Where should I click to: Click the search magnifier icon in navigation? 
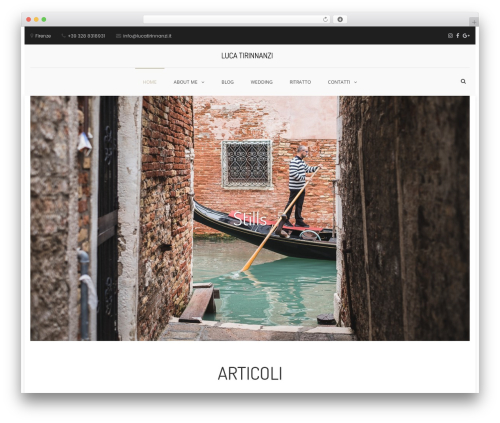(x=463, y=81)
